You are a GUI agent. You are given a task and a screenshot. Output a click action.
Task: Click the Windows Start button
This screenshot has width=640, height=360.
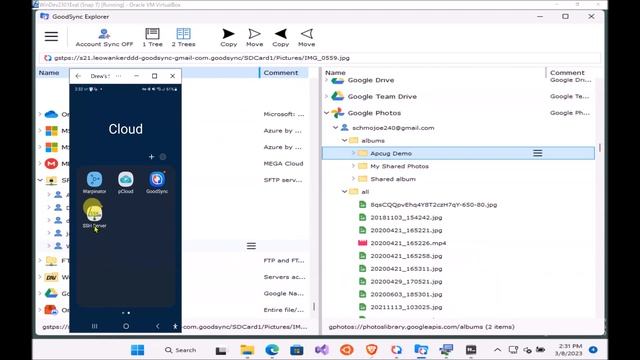pyautogui.click(x=138, y=350)
